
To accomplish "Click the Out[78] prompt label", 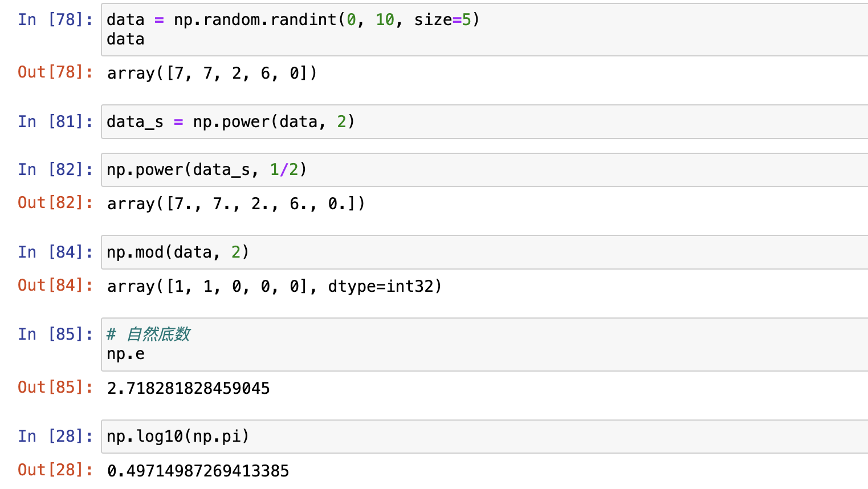I will (55, 72).
